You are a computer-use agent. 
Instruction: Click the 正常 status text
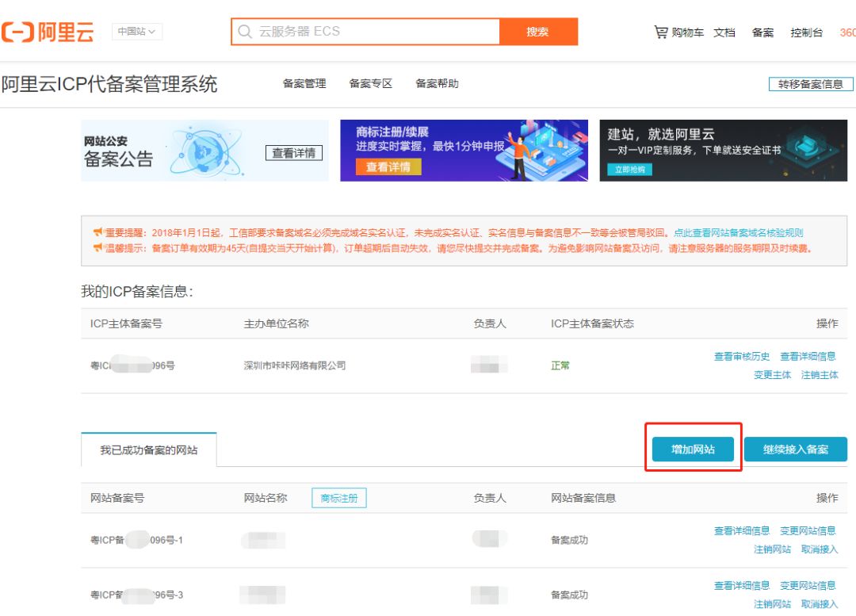[x=560, y=366]
